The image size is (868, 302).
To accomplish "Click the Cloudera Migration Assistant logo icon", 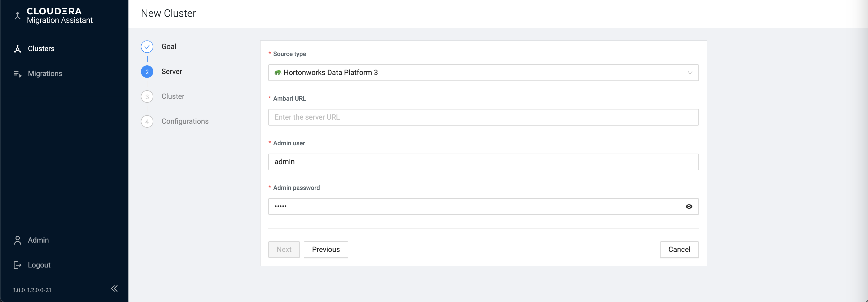I will 18,16.
